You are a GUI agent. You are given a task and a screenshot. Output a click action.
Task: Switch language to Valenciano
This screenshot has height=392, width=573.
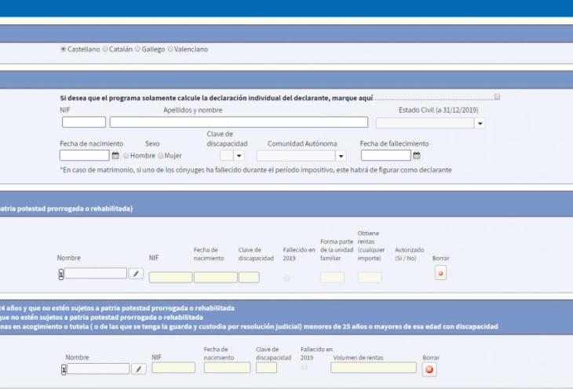[x=170, y=49]
